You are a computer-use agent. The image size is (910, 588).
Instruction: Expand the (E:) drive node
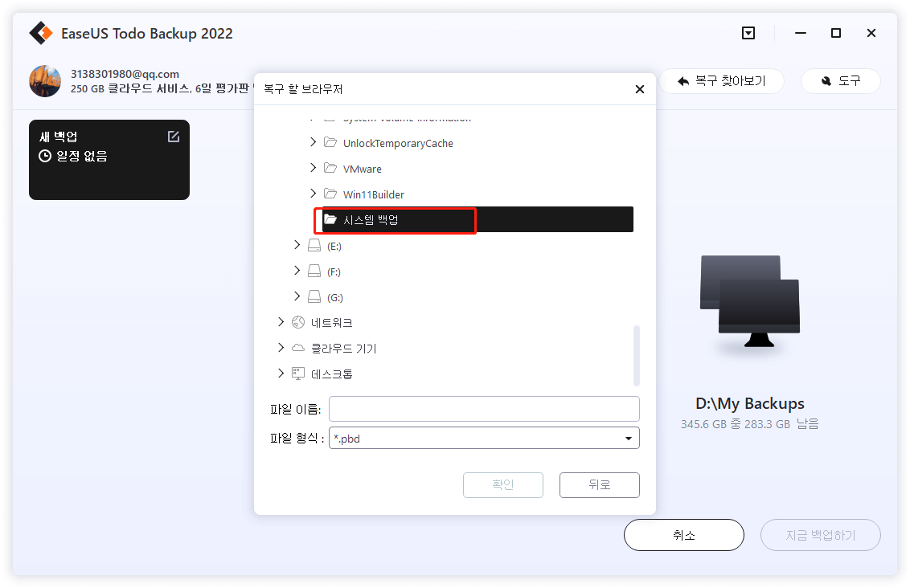point(297,245)
